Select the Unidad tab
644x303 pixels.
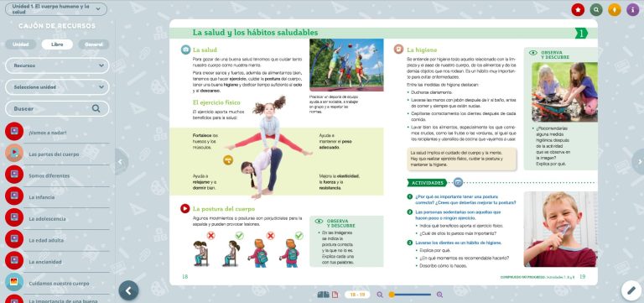coord(20,44)
